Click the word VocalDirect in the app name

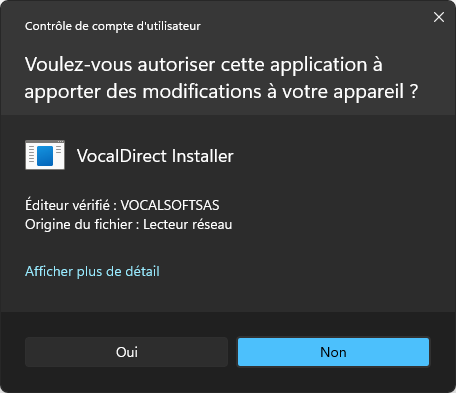click(122, 156)
